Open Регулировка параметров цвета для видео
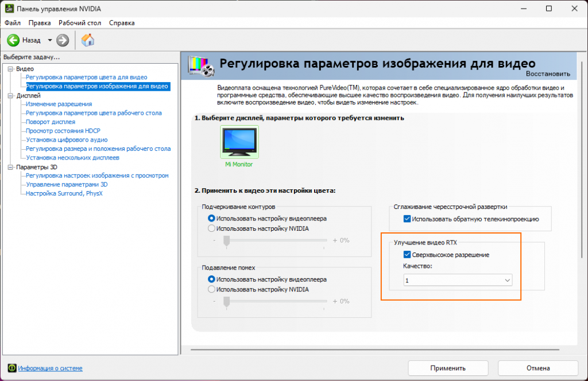 coord(87,77)
